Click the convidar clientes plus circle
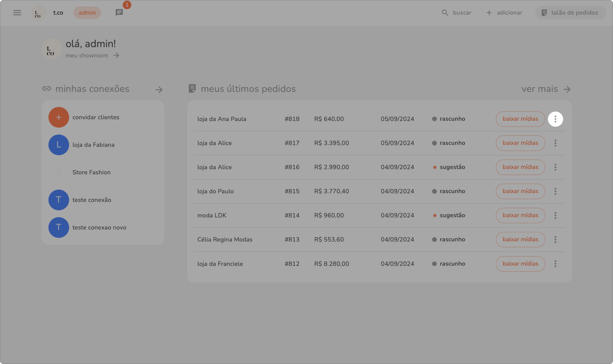Image resolution: width=613 pixels, height=364 pixels. [59, 117]
